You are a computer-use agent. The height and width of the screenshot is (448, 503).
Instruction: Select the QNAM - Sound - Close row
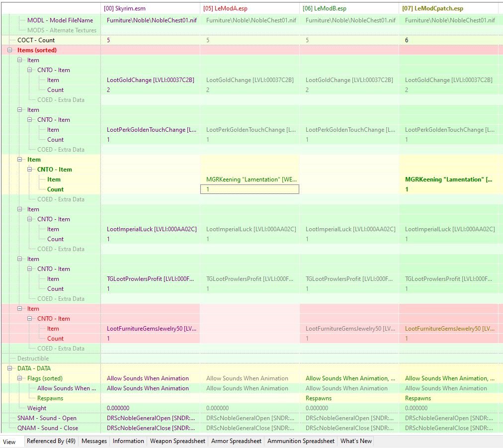(48, 428)
